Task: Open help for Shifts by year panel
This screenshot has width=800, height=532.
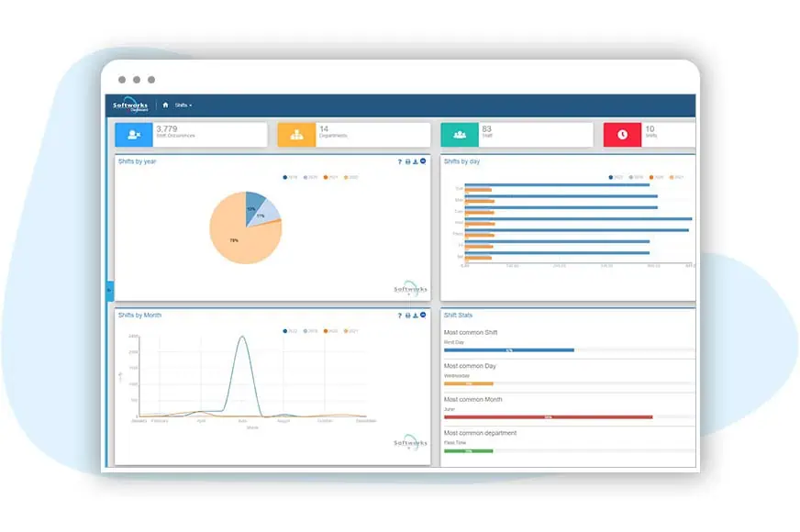Action: 399,161
